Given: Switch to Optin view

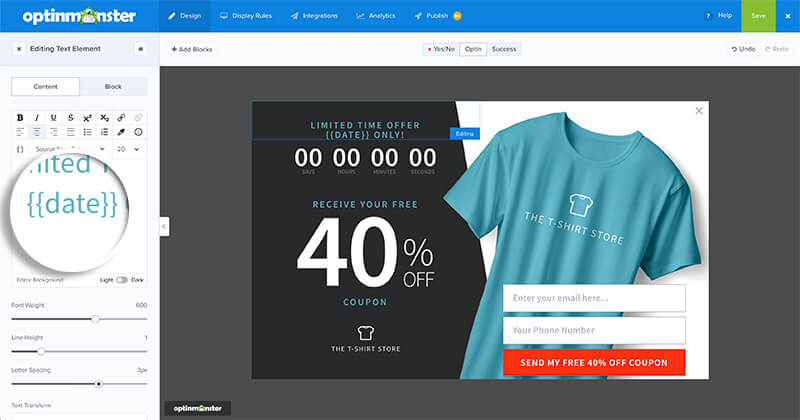Looking at the screenshot, I should [473, 49].
